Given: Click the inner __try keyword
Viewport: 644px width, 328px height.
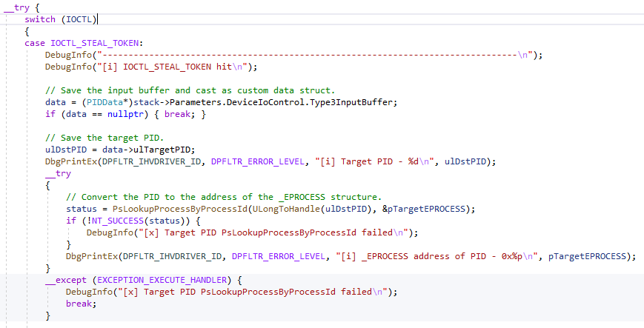Looking at the screenshot, I should point(58,174).
